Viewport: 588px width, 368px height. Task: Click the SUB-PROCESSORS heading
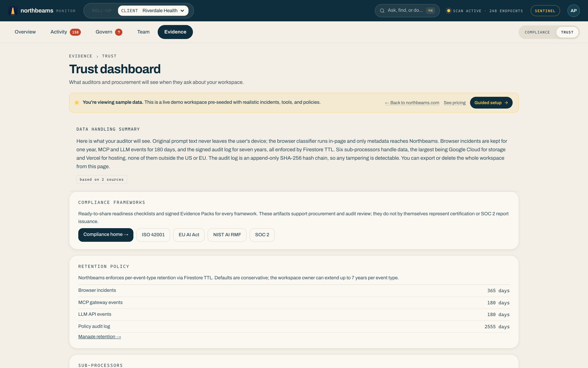(101, 365)
